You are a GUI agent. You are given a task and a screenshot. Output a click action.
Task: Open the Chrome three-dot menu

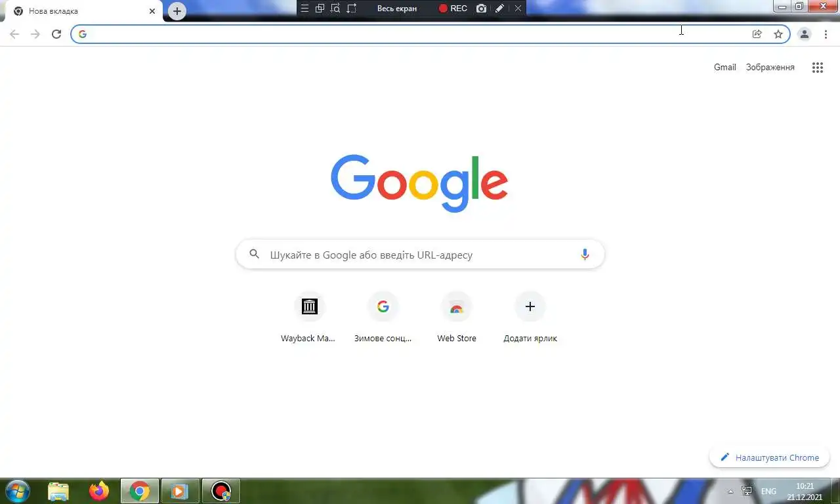(x=826, y=34)
